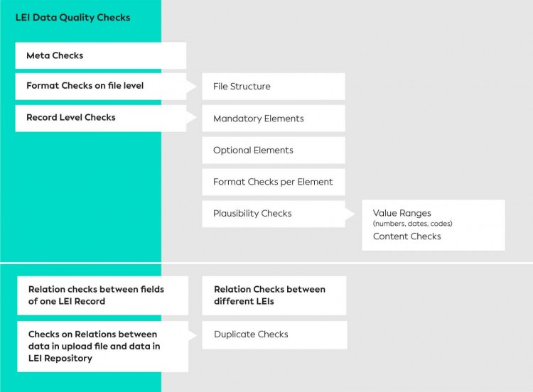This screenshot has height=392, width=533.
Task: Open Format Checks per Element
Action: click(273, 182)
